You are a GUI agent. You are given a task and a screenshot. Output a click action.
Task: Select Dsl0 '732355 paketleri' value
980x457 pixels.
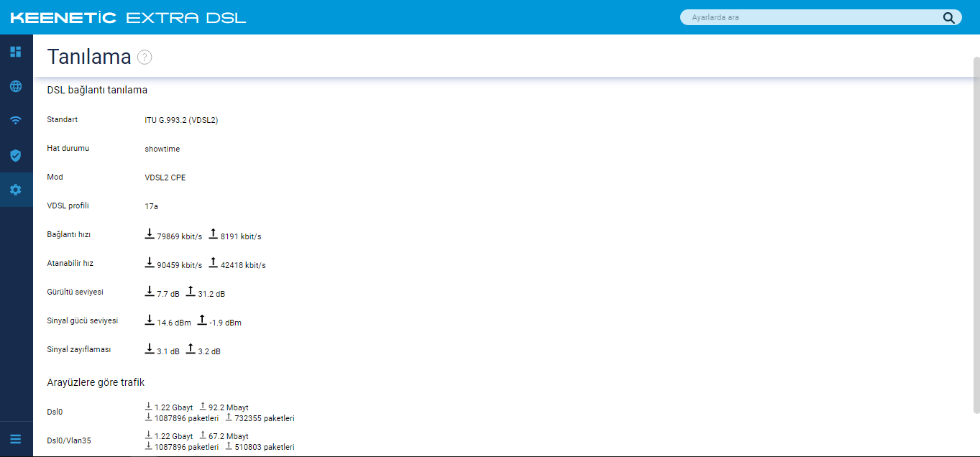coord(265,418)
